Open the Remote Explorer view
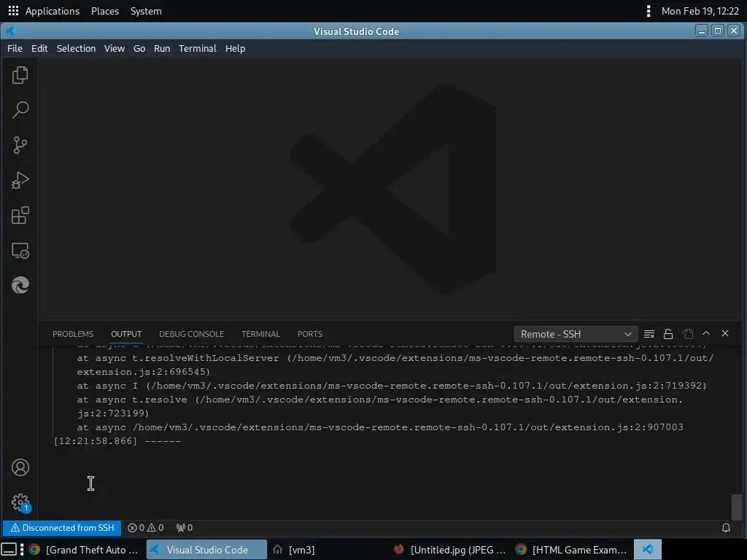 [20, 251]
